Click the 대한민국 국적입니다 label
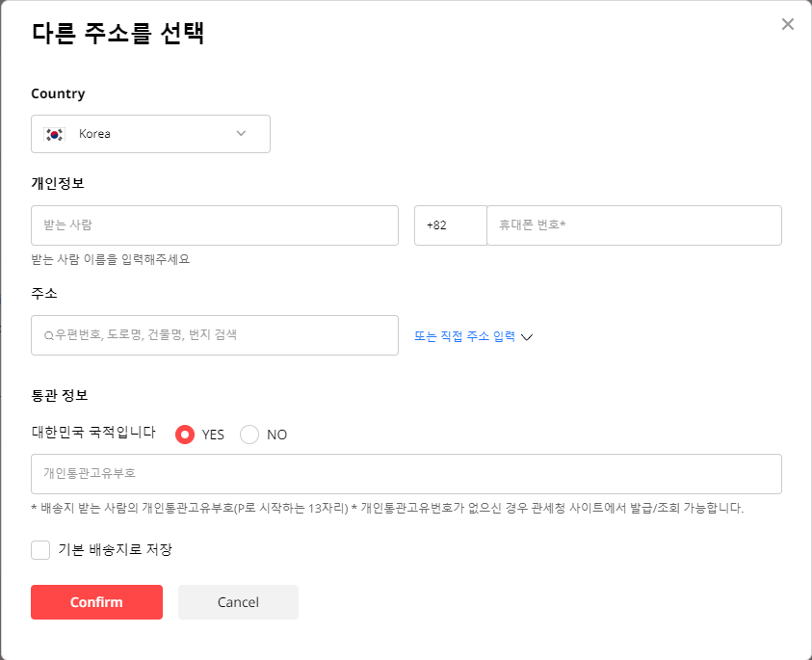The height and width of the screenshot is (660, 812). pyautogui.click(x=93, y=432)
